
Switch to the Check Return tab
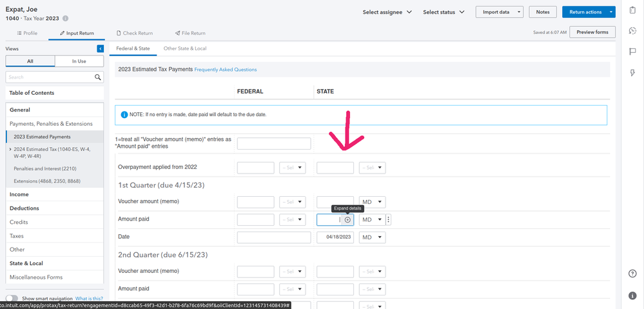pos(134,33)
